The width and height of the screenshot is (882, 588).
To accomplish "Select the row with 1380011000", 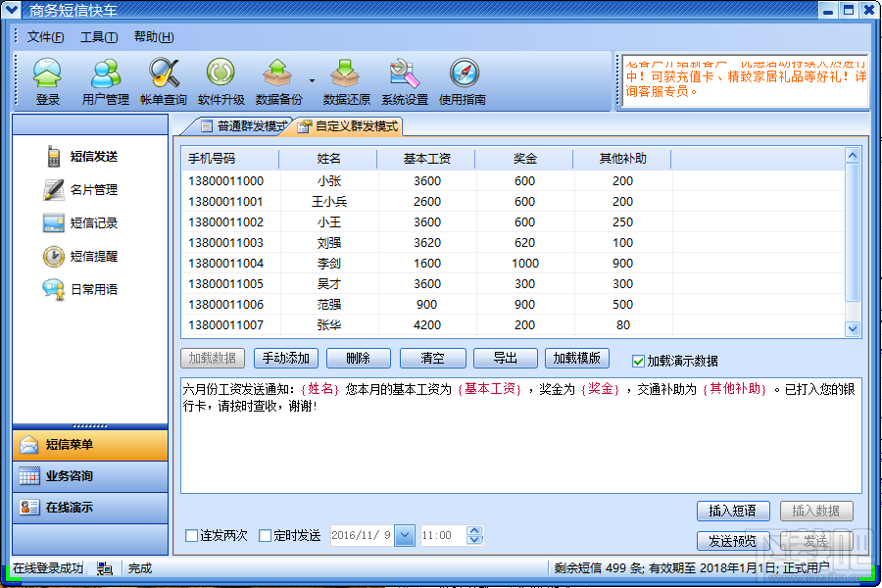I will coord(513,181).
